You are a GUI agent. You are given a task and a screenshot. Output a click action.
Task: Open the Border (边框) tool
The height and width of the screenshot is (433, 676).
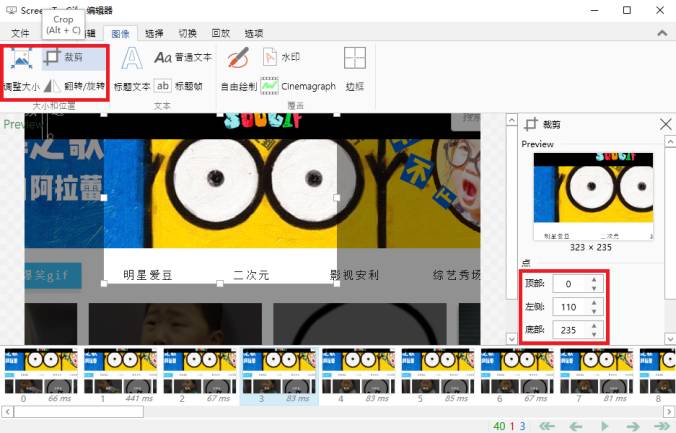(x=355, y=70)
